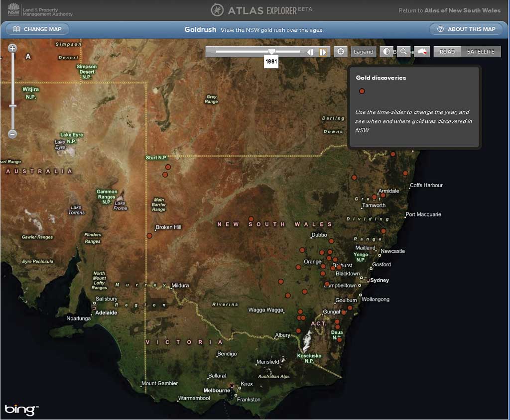Click the Coffs Harbour label
This screenshot has width=510, height=420.
coord(426,185)
